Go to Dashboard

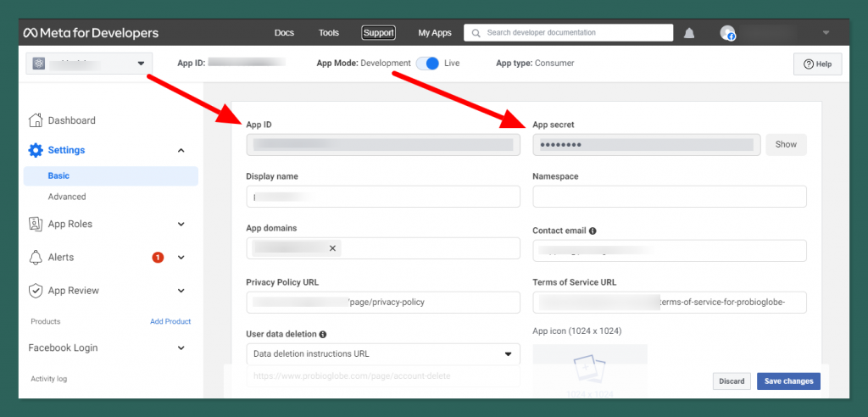(x=72, y=120)
